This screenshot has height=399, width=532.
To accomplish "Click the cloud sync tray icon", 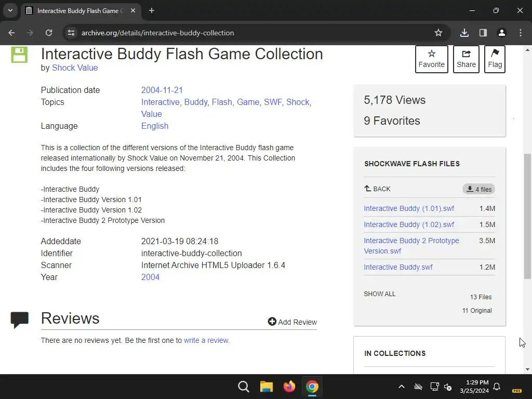I will click(418, 387).
